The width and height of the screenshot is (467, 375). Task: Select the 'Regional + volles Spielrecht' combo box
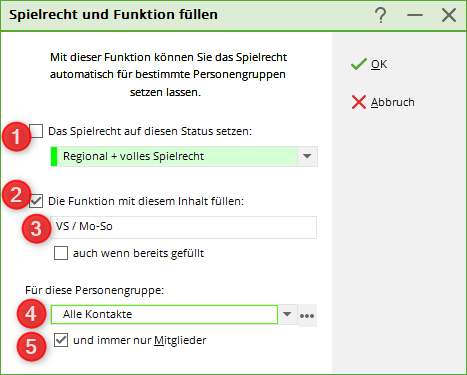point(184,156)
